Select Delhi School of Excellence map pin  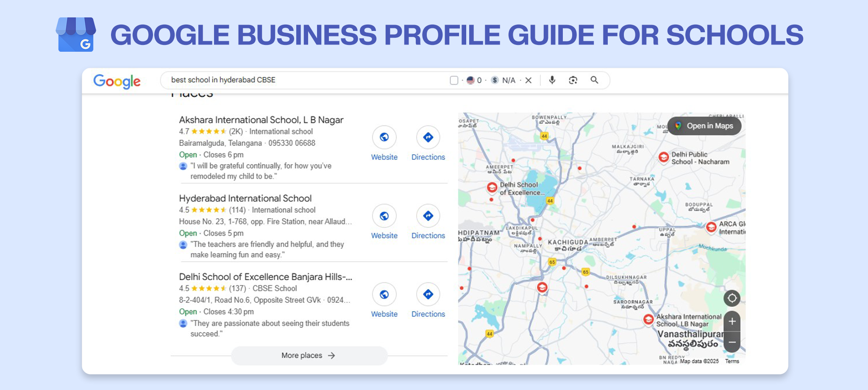pyautogui.click(x=492, y=187)
